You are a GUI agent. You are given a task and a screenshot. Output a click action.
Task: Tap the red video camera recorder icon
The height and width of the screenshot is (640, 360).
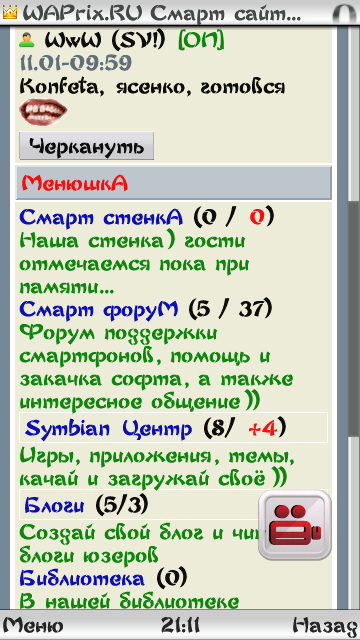[x=295, y=524]
